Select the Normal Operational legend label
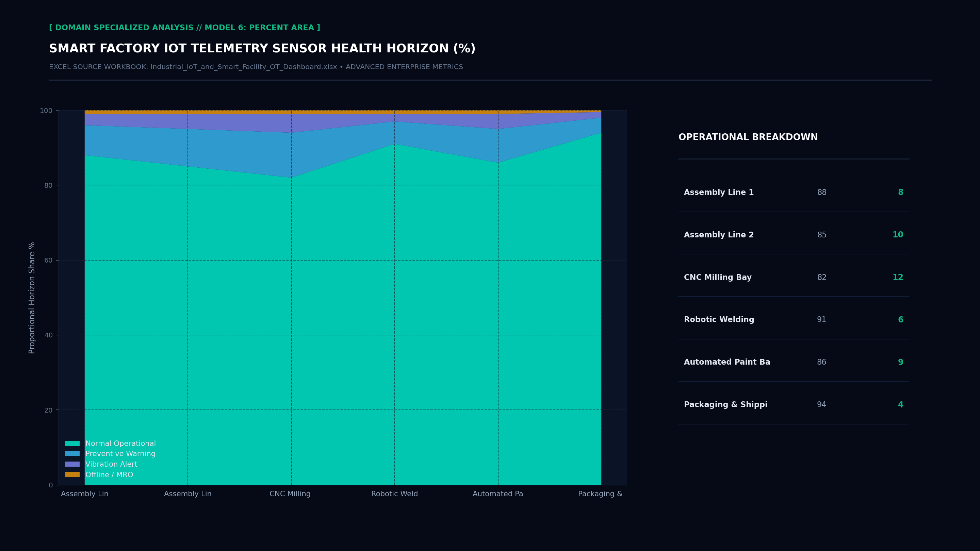980x551 pixels. pos(120,444)
